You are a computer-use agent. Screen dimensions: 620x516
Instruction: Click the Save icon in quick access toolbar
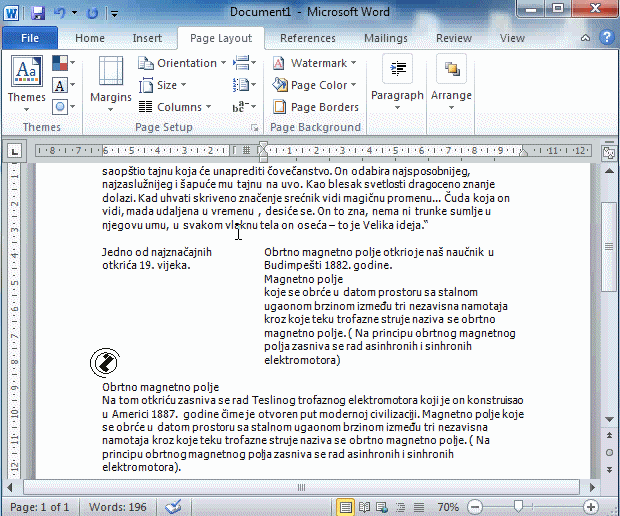38,13
